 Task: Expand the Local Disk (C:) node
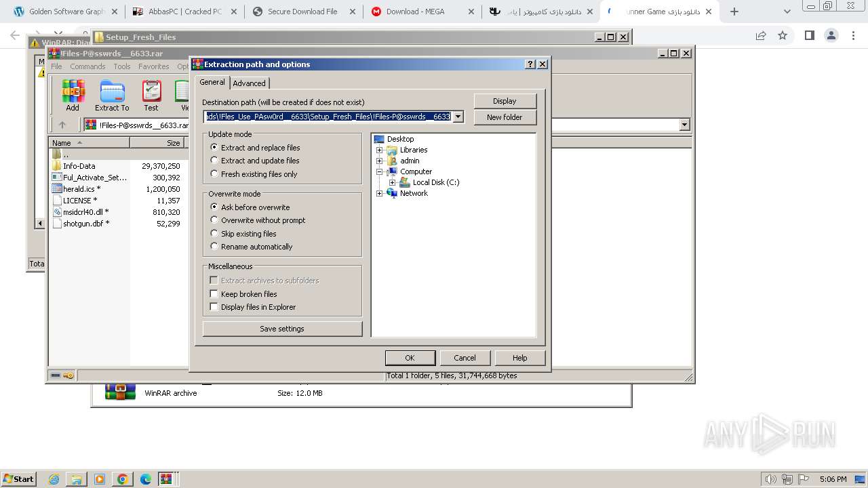(x=392, y=182)
